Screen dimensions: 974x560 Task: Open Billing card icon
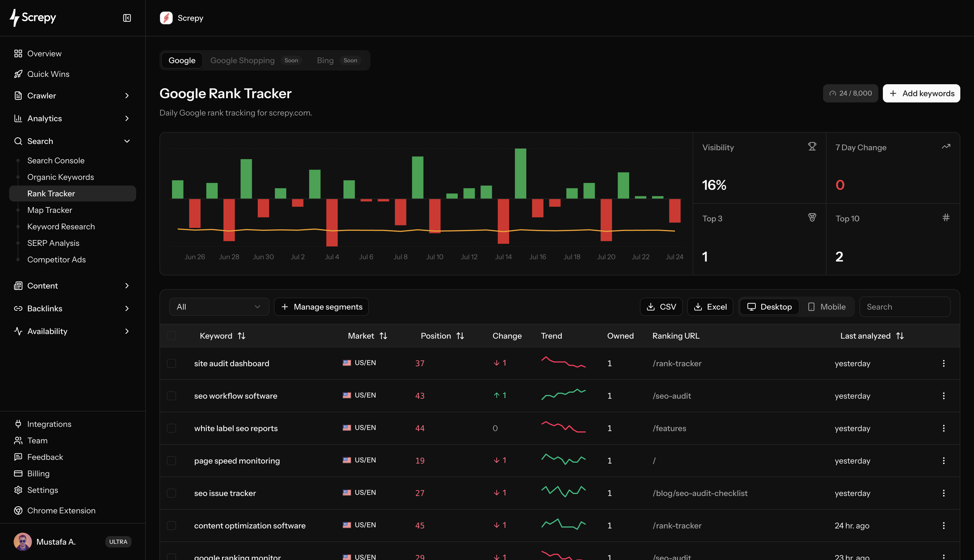[18, 473]
